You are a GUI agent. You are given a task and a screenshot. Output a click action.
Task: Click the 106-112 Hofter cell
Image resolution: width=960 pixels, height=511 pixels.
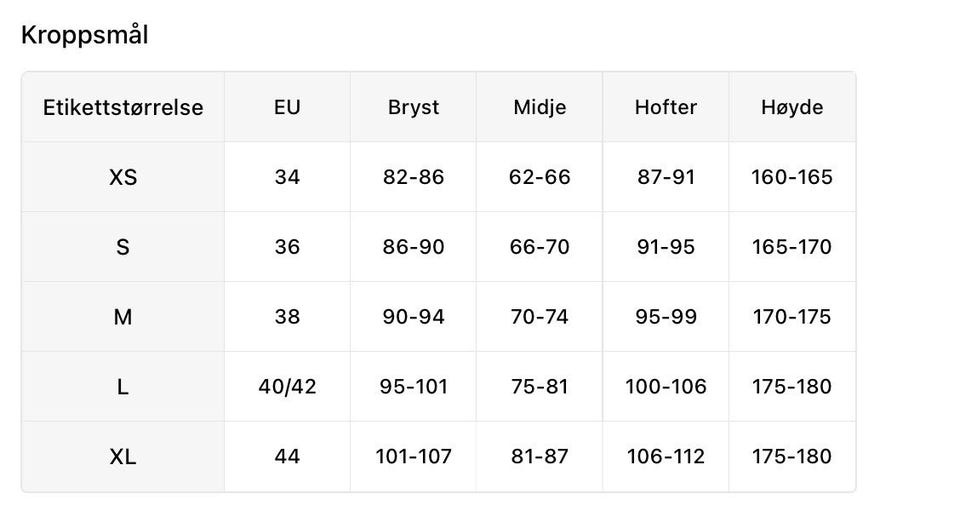pyautogui.click(x=666, y=457)
